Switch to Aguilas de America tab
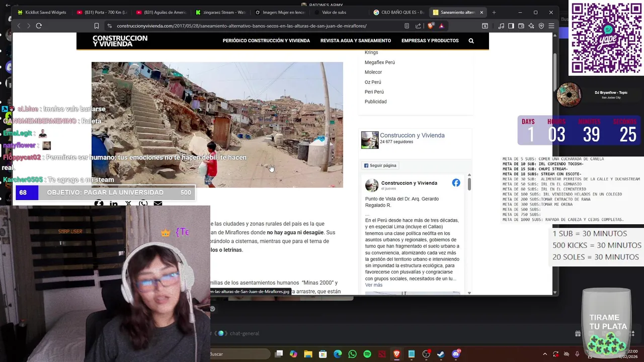This screenshot has width=644, height=362. click(161, 12)
